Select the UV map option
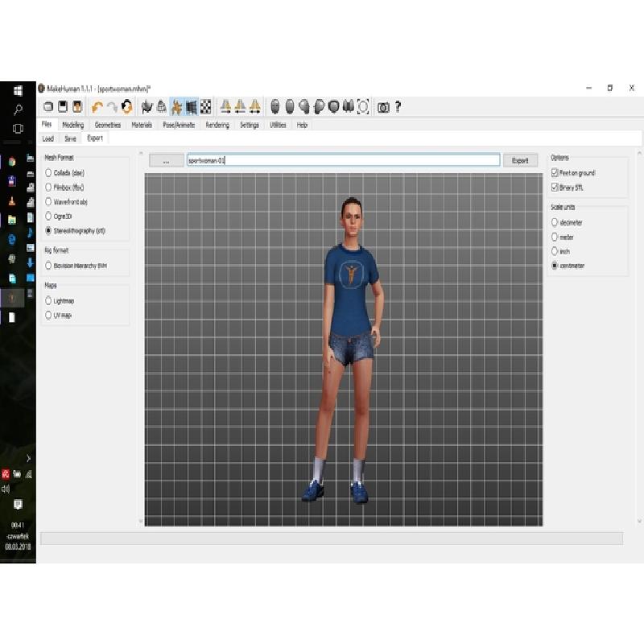This screenshot has width=644, height=644. [x=58, y=315]
